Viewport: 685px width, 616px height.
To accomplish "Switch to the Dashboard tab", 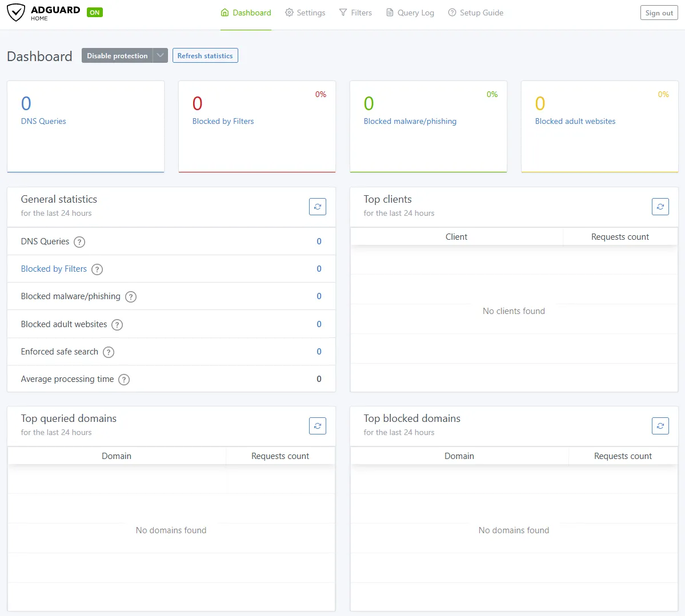I will pyautogui.click(x=246, y=12).
